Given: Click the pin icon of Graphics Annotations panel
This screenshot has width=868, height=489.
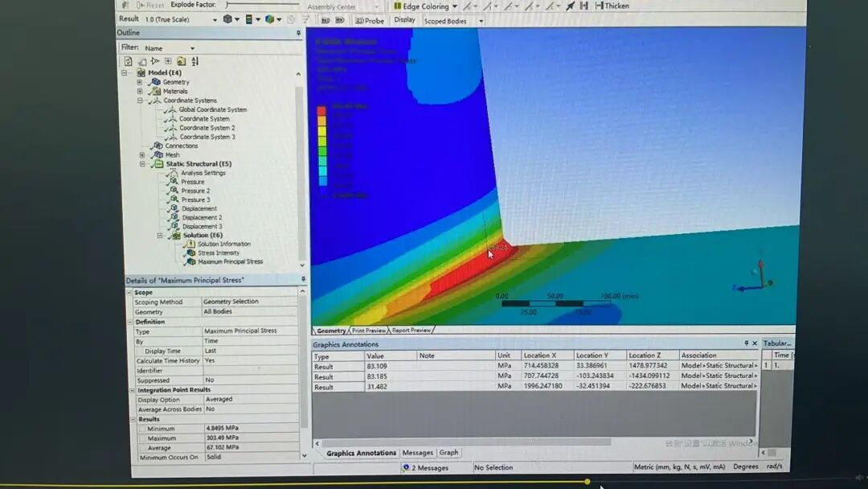Looking at the screenshot, I should coord(746,344).
